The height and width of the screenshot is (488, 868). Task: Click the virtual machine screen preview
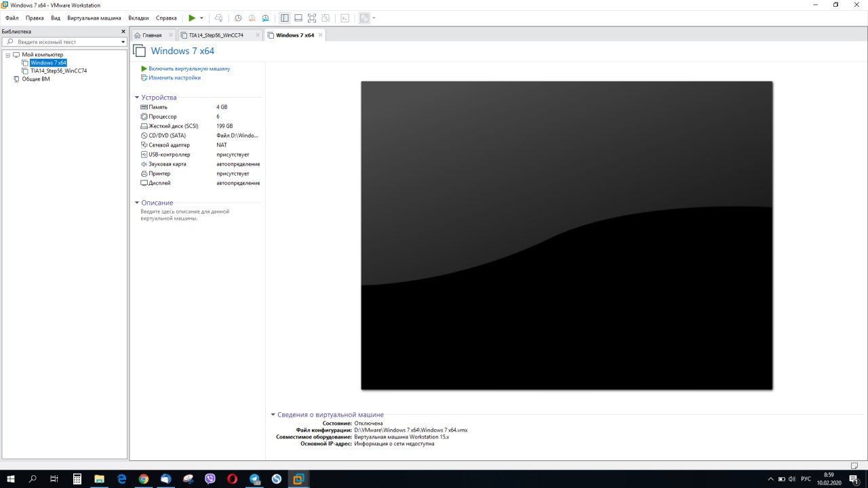567,235
